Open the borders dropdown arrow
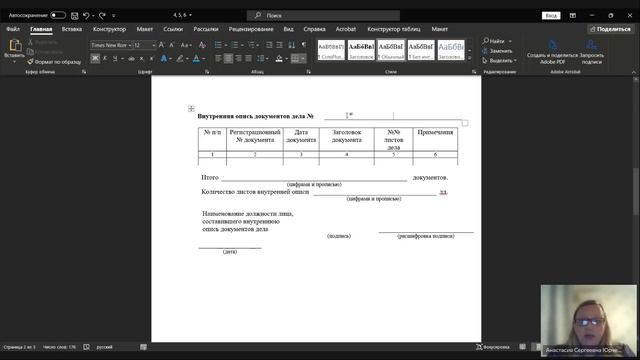640x360 pixels. [x=303, y=59]
